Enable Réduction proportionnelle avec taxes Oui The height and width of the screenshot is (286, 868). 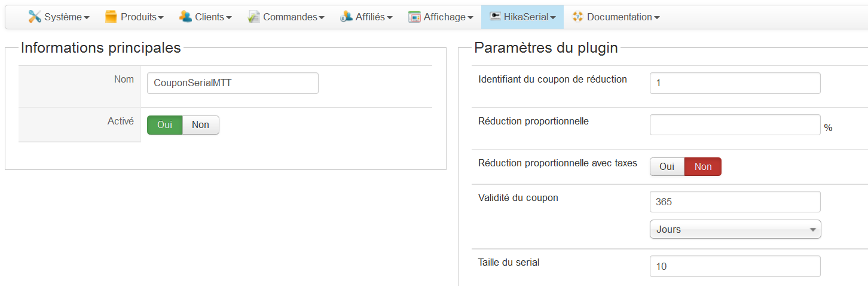coord(667,167)
